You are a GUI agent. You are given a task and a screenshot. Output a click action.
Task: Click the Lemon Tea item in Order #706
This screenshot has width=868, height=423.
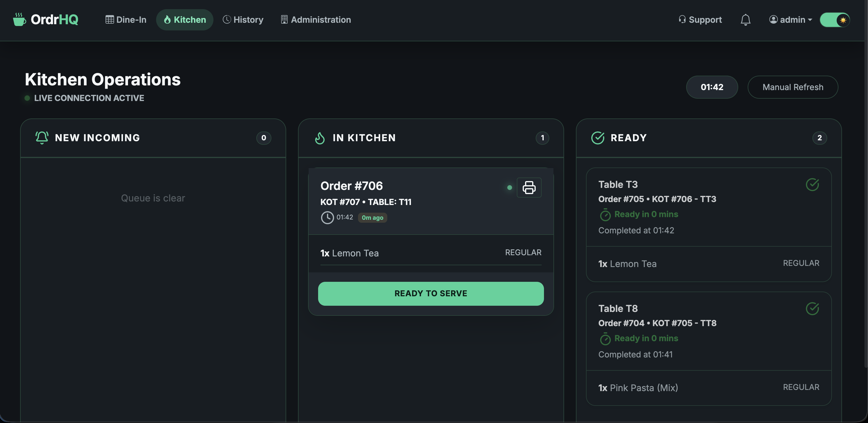431,253
